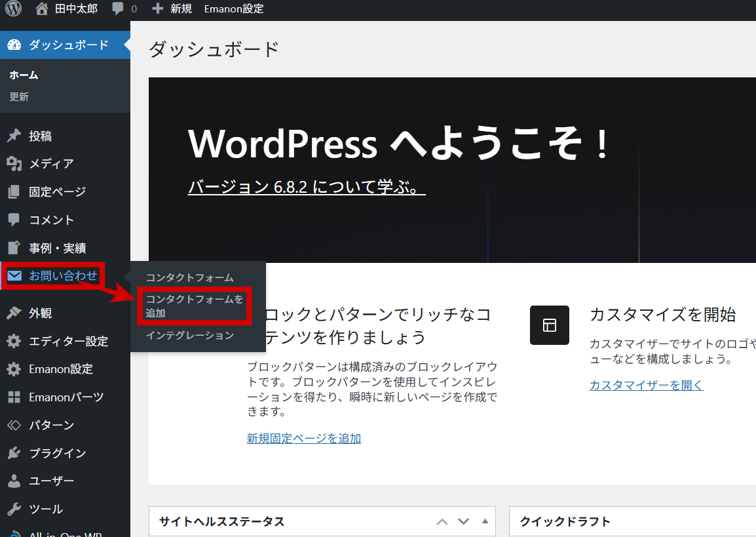Follow バージョン 6.8.2 について学ぶ link
The width and height of the screenshot is (756, 537).
click(x=307, y=187)
